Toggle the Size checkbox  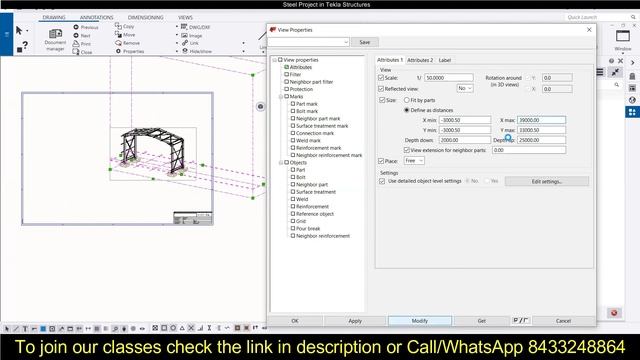(x=382, y=100)
